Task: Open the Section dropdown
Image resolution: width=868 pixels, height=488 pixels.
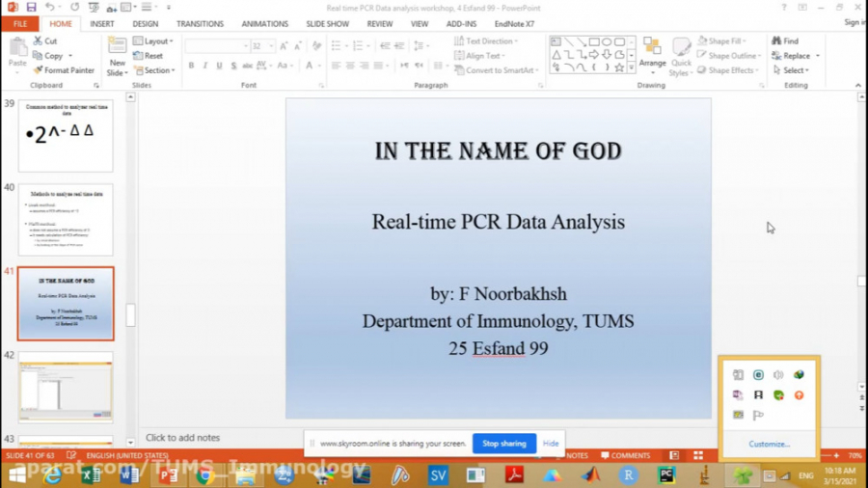Action: click(154, 70)
